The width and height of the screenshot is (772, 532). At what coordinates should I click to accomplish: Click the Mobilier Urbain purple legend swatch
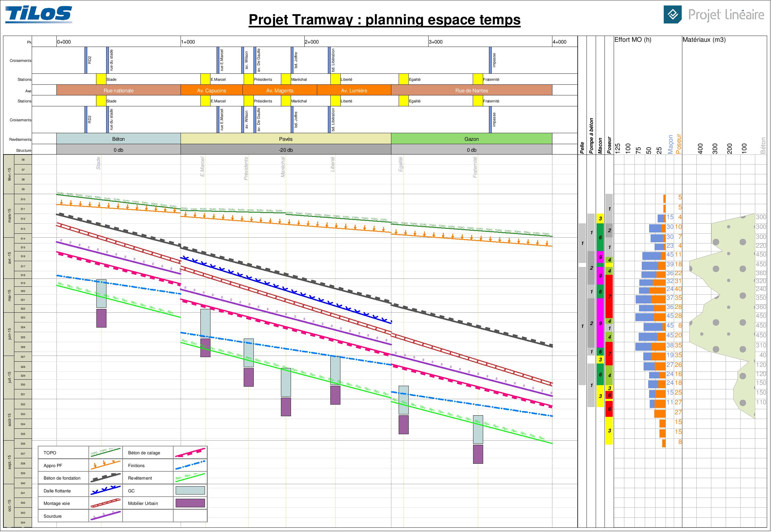pyautogui.click(x=190, y=503)
